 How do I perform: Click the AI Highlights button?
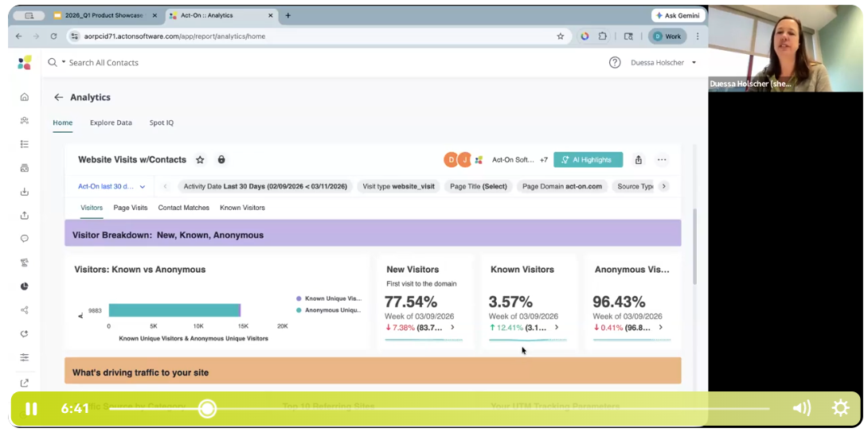point(588,160)
